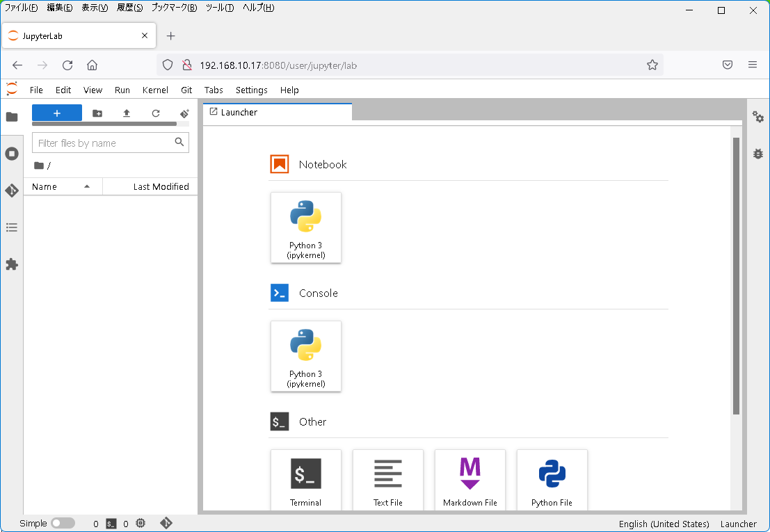This screenshot has width=770, height=532.
Task: Click English (United States) in status bar
Action: (664, 524)
